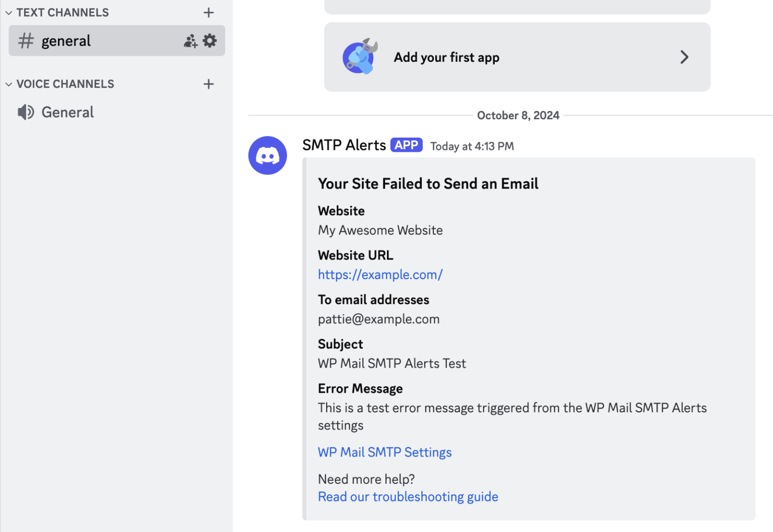Image resolution: width=773 pixels, height=532 pixels.
Task: Click the APP badge next to SMTP Alerts
Action: click(x=406, y=145)
